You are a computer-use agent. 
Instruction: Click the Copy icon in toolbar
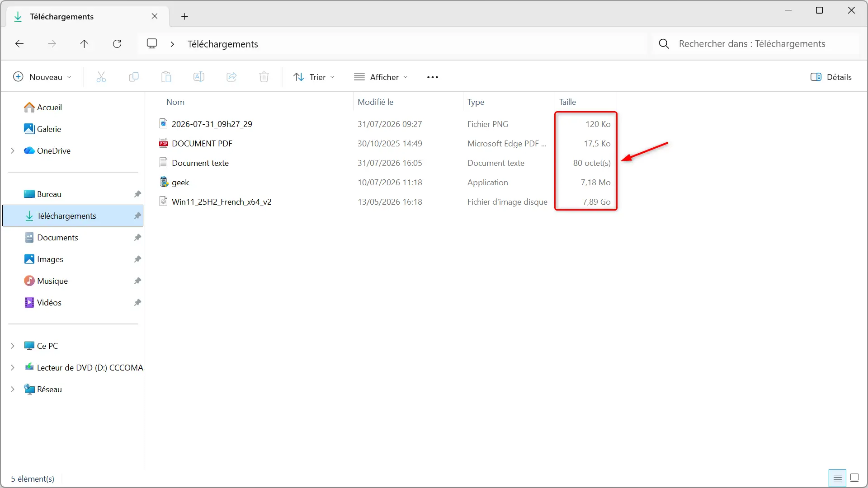tap(134, 77)
